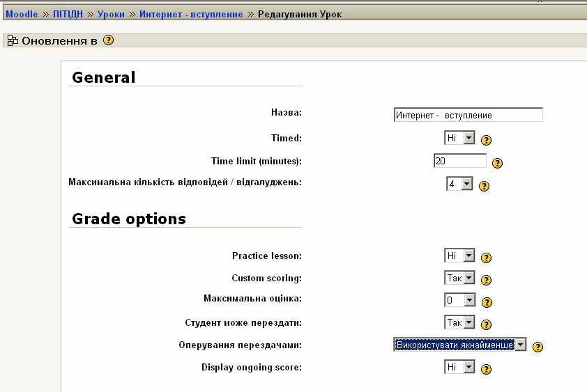
Task: Open the Студент може перездати dropdown
Action: pos(459,322)
